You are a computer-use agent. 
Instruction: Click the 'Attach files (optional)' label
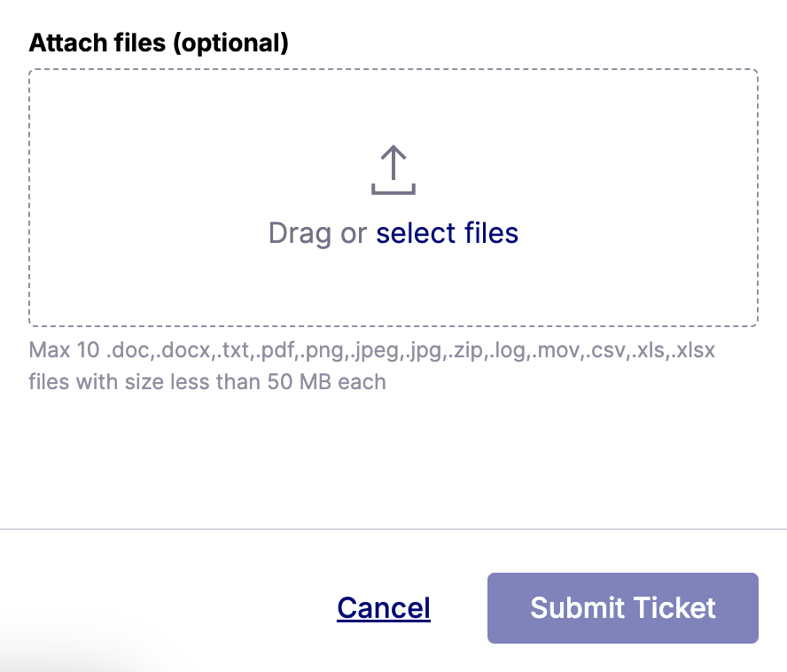[x=159, y=43]
